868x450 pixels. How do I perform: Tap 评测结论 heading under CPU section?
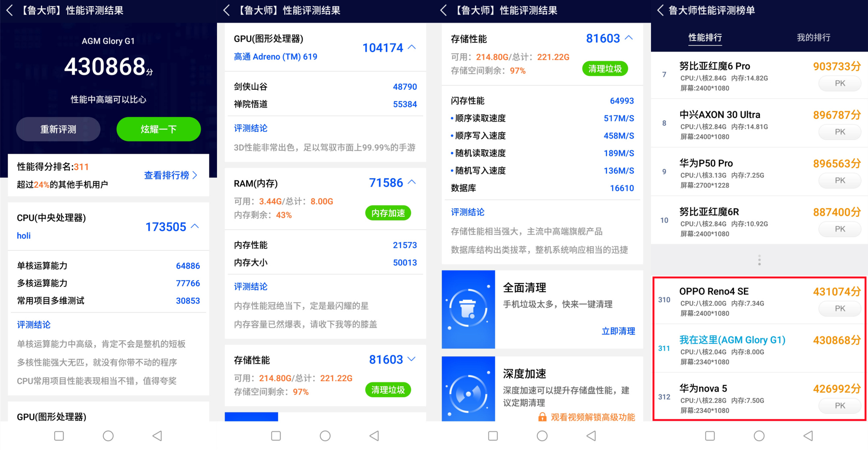34,325
